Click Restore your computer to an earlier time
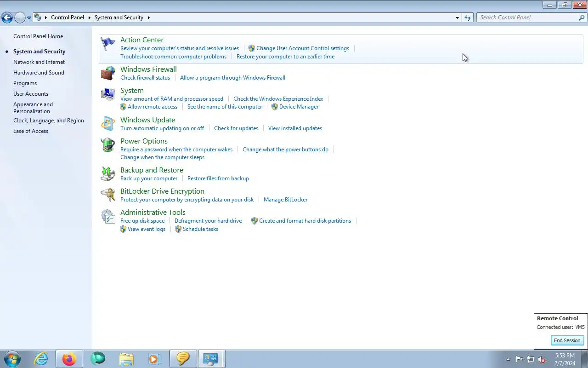Viewport: 588px width, 368px height. [x=285, y=57]
